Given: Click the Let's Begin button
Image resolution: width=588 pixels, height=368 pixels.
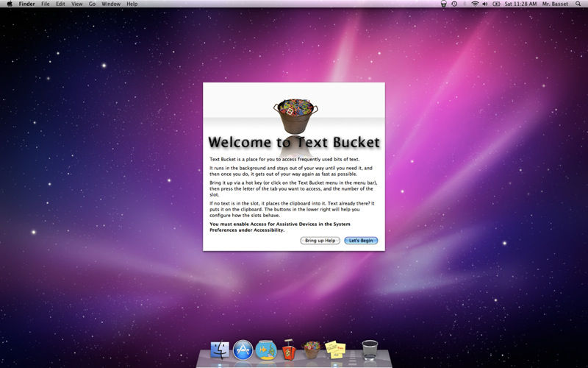Looking at the screenshot, I should point(361,241).
